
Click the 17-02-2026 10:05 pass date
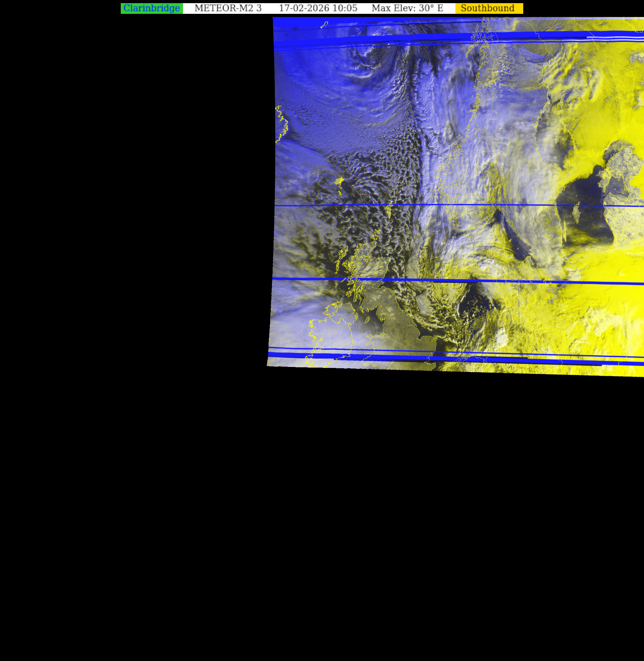(318, 8)
